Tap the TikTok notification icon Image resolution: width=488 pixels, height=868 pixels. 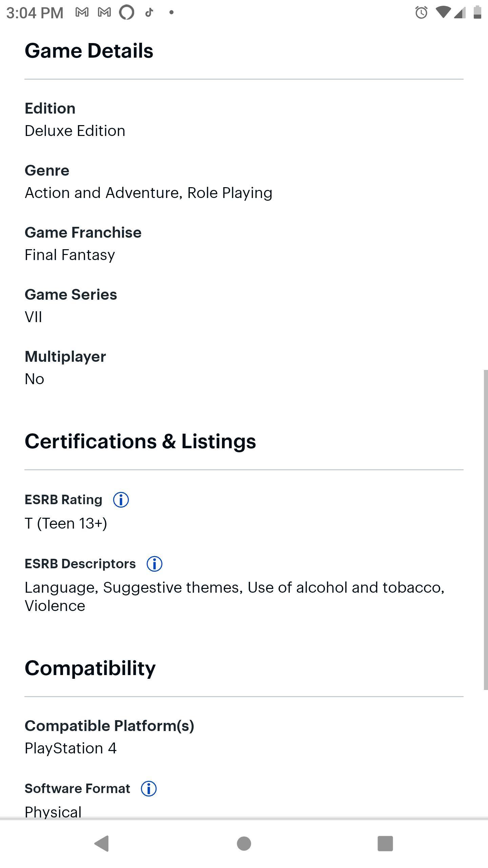click(149, 13)
